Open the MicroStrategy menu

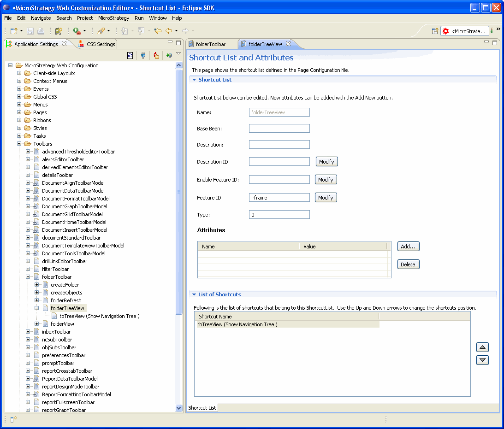coord(113,18)
